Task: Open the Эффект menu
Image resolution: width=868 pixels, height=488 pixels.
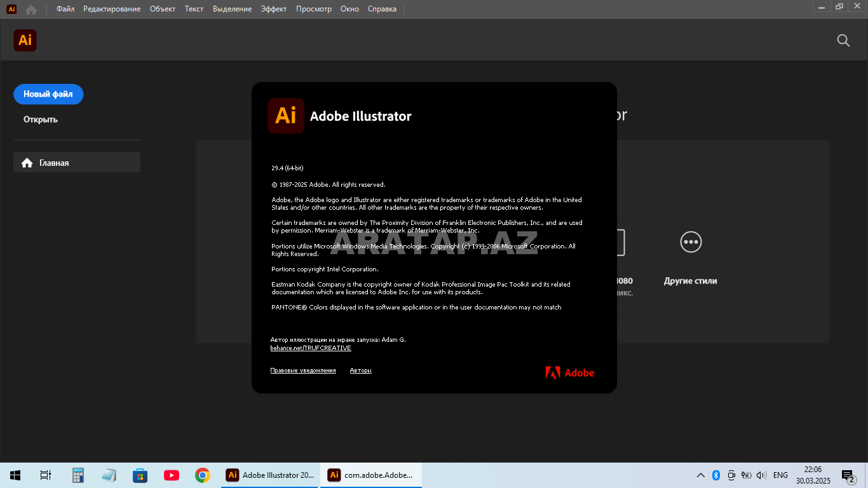Action: [x=274, y=9]
